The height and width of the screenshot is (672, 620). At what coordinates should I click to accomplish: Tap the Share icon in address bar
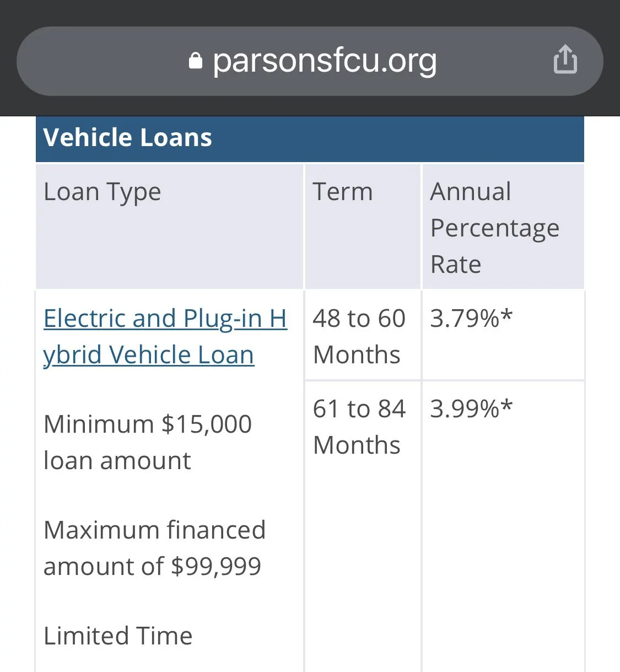565,60
